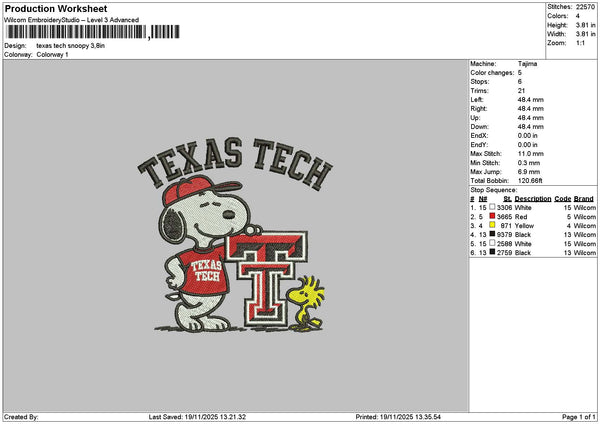Click the white swatch in stop row 1

[x=492, y=207]
